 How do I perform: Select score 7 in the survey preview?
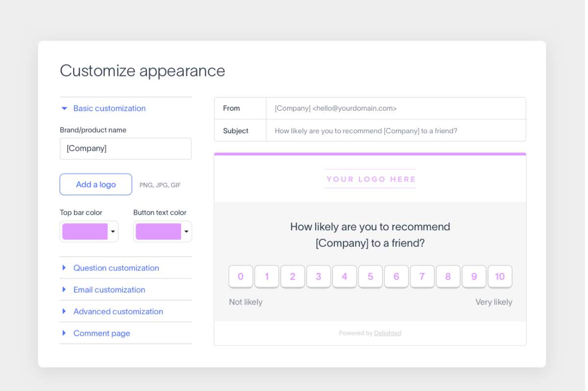(x=422, y=276)
